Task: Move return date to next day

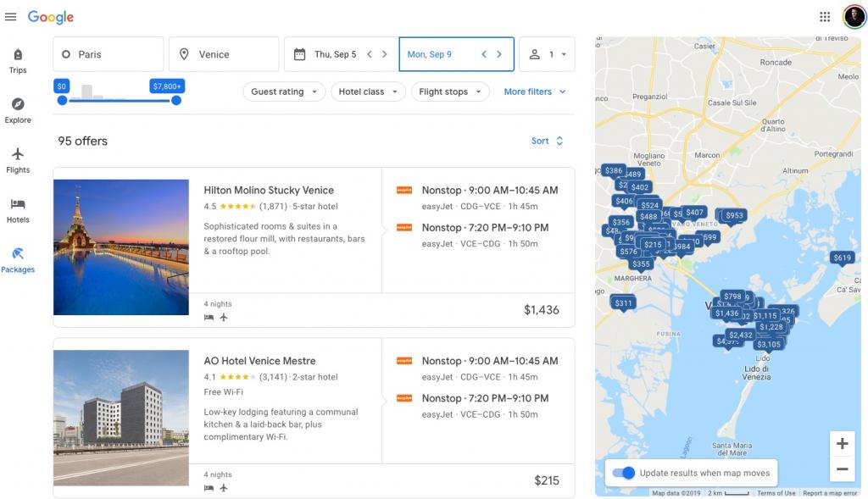Action: click(498, 54)
